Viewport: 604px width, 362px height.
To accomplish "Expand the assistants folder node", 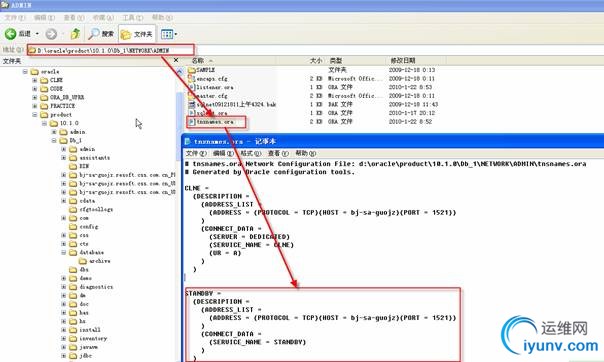I will (x=64, y=158).
